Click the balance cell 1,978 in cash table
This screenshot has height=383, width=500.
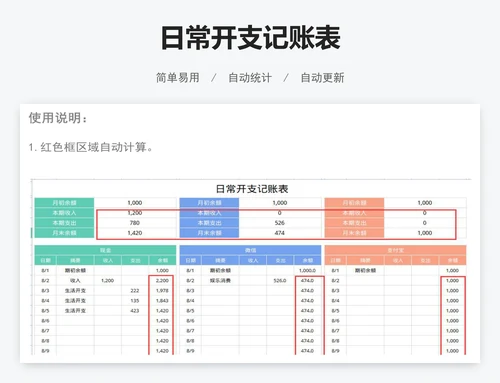[x=162, y=290]
